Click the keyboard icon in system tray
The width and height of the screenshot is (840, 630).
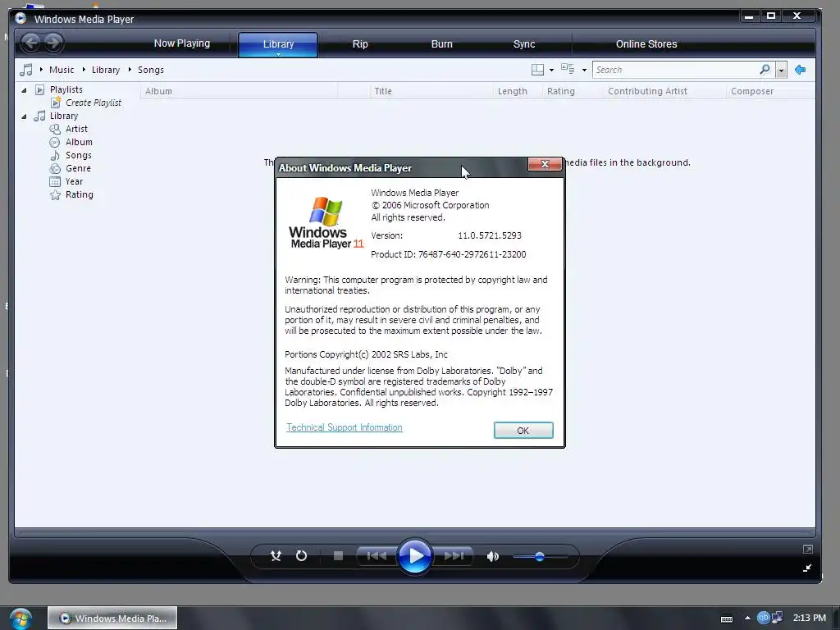[727, 619]
